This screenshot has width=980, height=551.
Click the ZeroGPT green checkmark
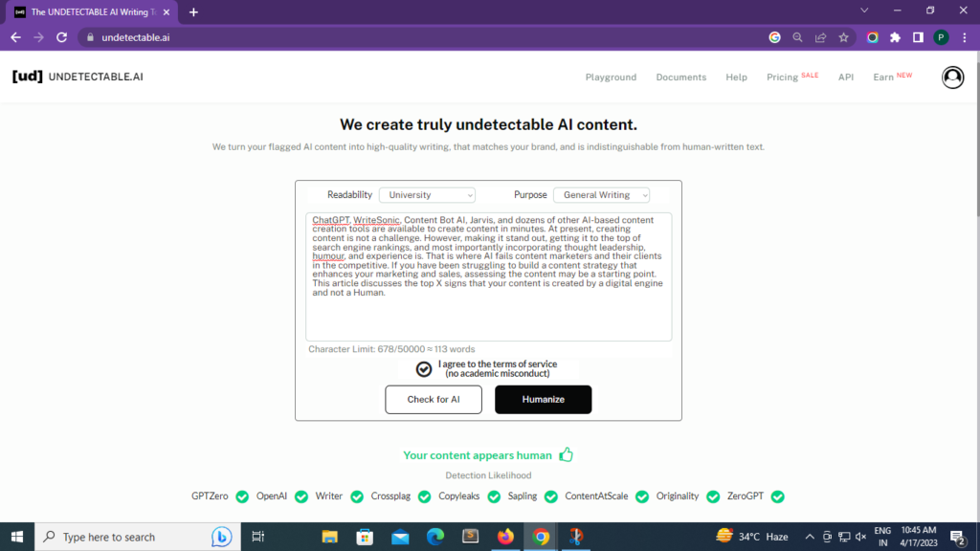(x=777, y=496)
